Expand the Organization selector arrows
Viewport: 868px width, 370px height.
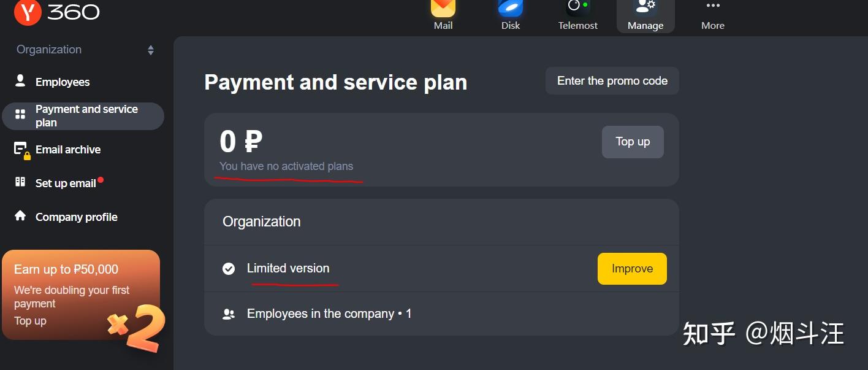pyautogui.click(x=151, y=50)
